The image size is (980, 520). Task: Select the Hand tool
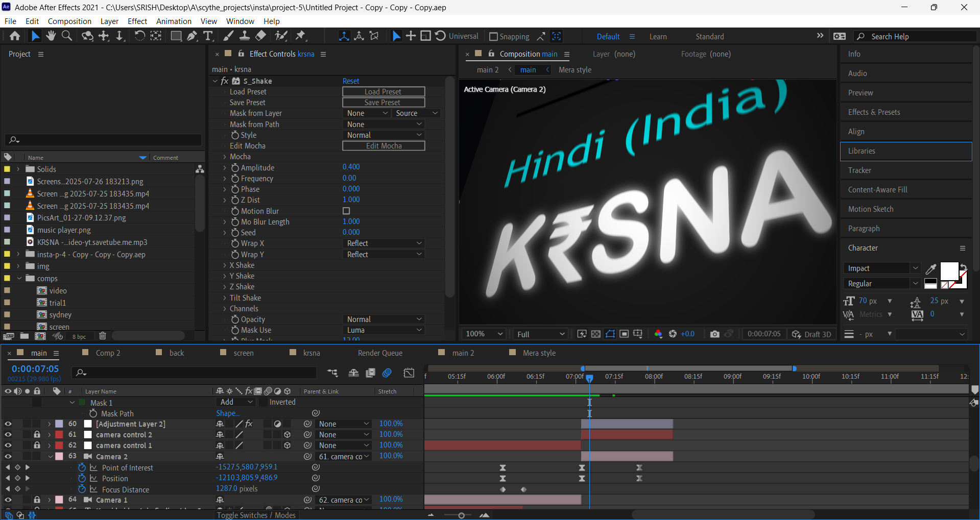click(x=51, y=36)
